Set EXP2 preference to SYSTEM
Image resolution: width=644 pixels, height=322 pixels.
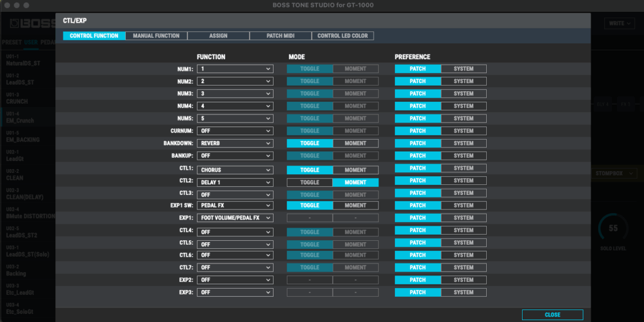tap(464, 280)
